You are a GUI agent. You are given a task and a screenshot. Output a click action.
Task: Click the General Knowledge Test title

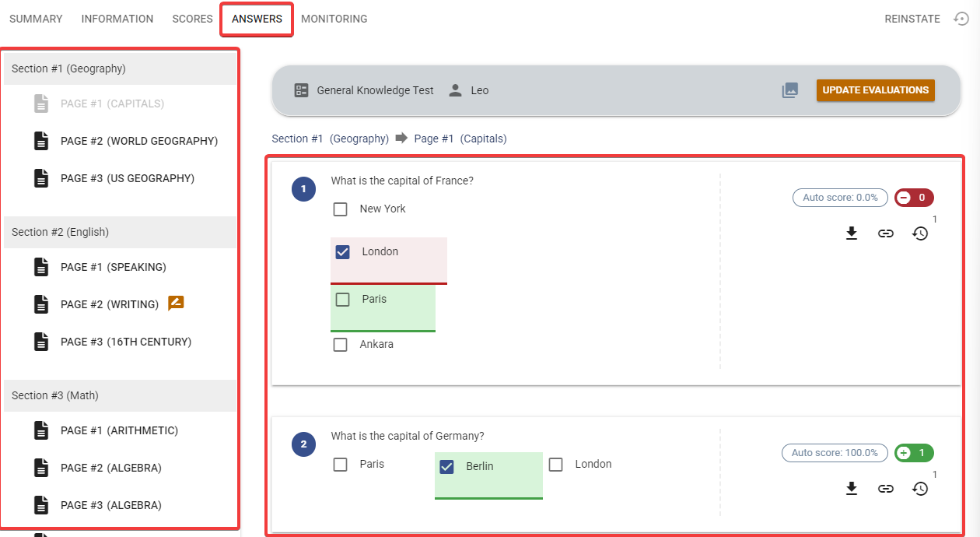coord(375,90)
